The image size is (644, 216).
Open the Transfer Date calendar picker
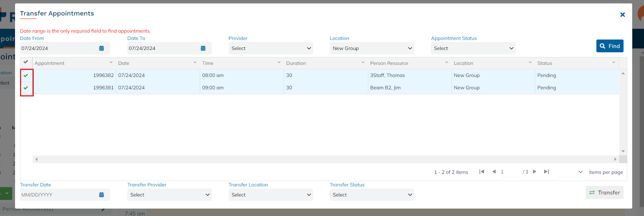click(101, 195)
